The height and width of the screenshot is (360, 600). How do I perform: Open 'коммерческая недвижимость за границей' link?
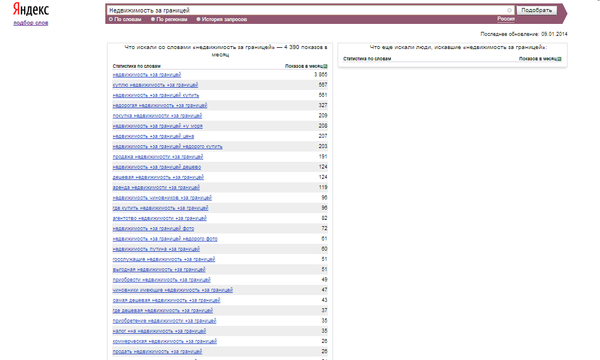[165, 341]
